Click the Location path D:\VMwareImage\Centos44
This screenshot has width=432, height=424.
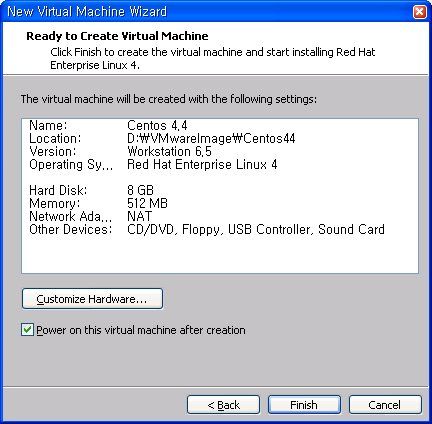211,139
